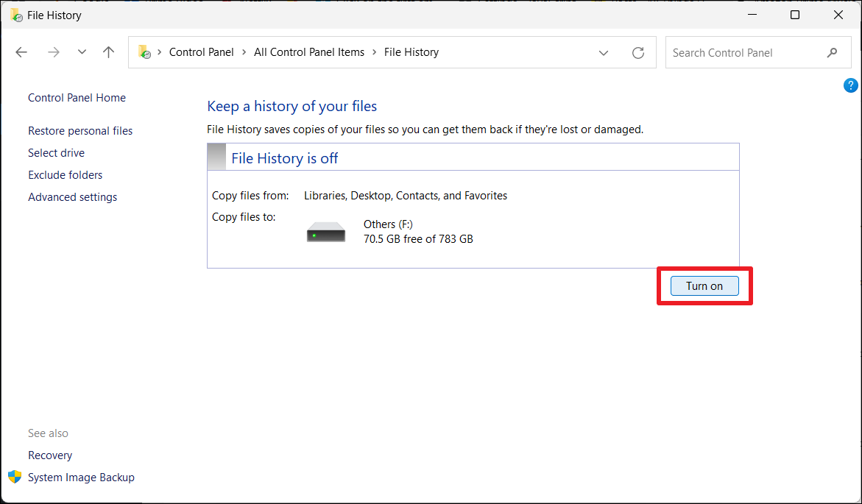The width and height of the screenshot is (862, 504).
Task: Click the forward navigation arrow
Action: 53,52
